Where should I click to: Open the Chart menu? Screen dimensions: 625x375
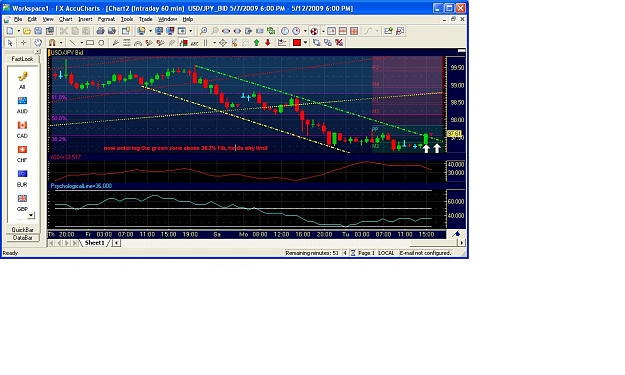[x=65, y=19]
